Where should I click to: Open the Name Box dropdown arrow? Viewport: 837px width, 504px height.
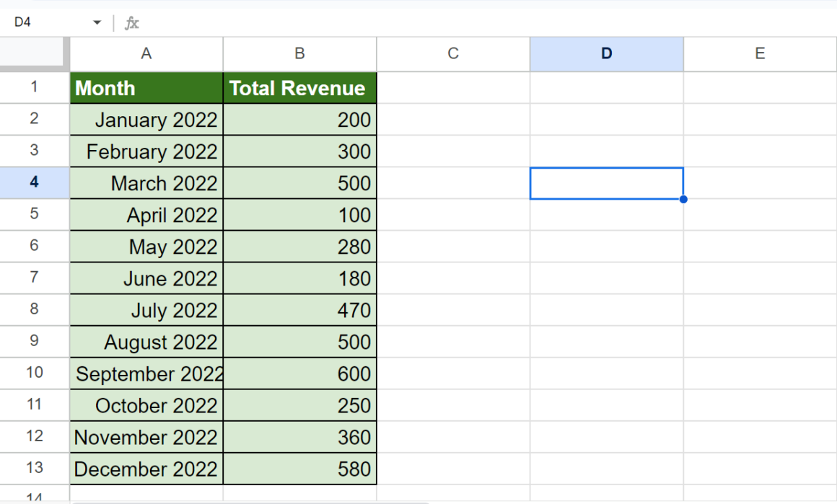(96, 22)
